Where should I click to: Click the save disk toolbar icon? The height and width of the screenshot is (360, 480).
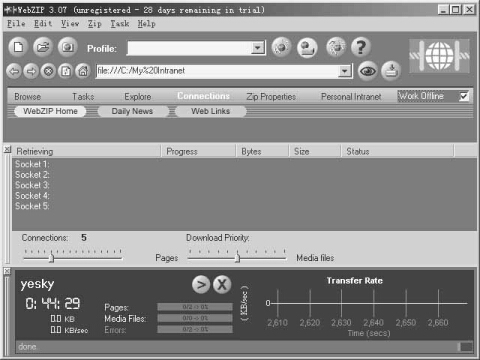[68, 47]
